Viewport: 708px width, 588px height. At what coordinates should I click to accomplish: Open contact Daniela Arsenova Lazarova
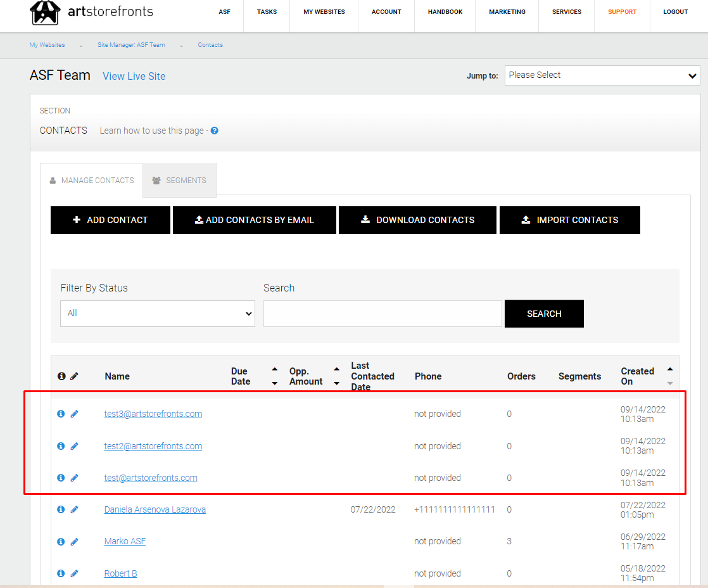155,509
